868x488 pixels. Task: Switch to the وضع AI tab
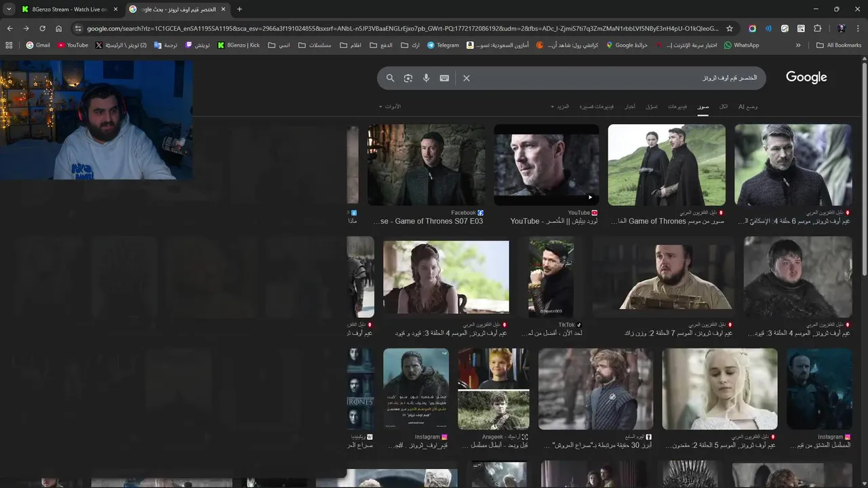pos(748,106)
